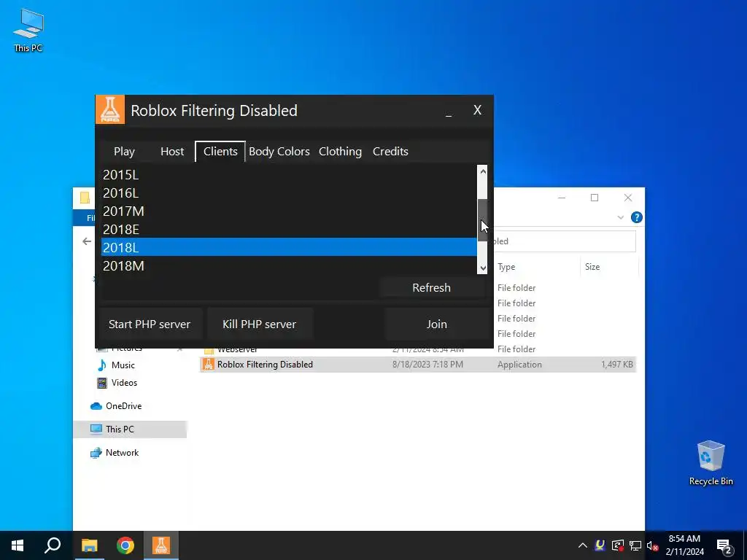Switch to the Host tab
This screenshot has width=747, height=560.
point(172,152)
